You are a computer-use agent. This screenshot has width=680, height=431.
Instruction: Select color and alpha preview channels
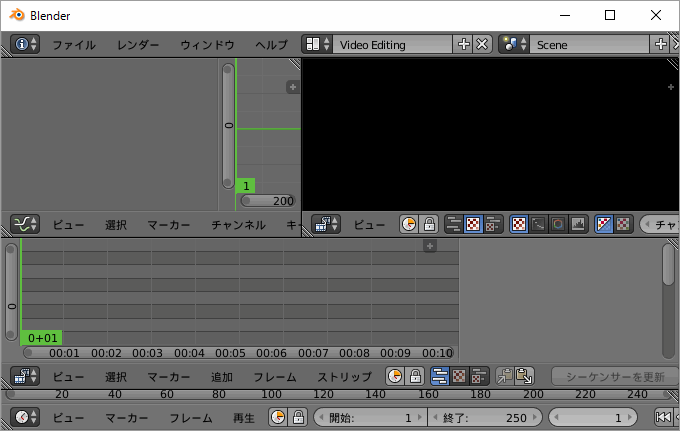(x=604, y=224)
